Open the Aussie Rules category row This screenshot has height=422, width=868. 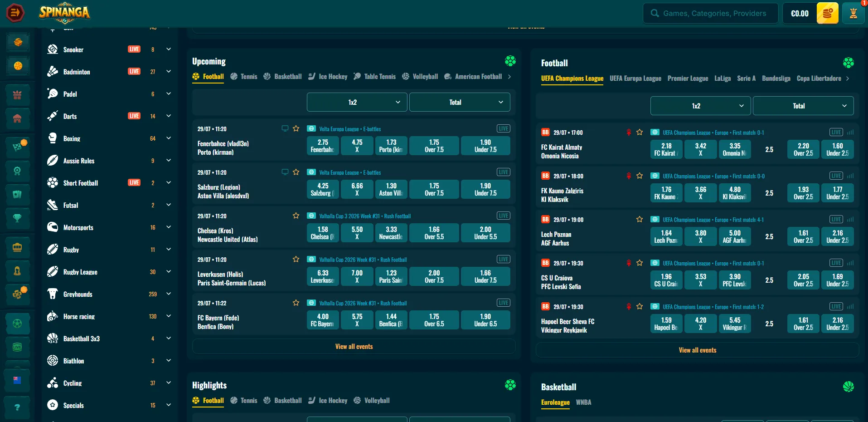(109, 161)
